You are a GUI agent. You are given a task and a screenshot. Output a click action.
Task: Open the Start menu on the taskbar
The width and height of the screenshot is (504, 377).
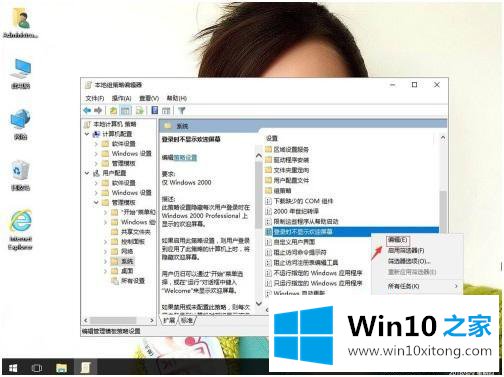13,368
